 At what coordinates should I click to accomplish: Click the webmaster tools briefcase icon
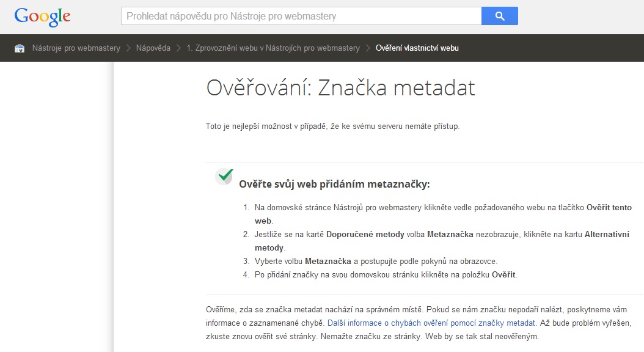coord(20,48)
